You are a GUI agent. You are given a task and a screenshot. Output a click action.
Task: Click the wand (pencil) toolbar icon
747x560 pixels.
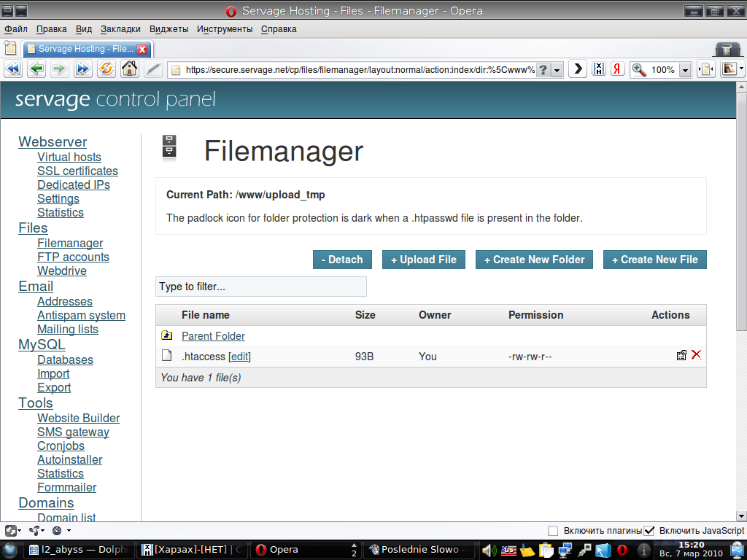(153, 69)
